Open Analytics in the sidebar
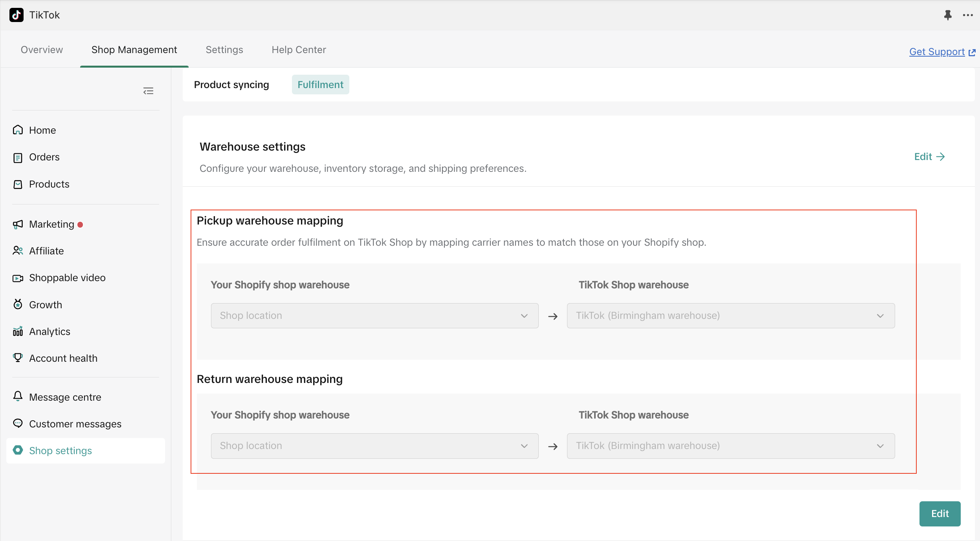This screenshot has height=541, width=980. pos(50,331)
